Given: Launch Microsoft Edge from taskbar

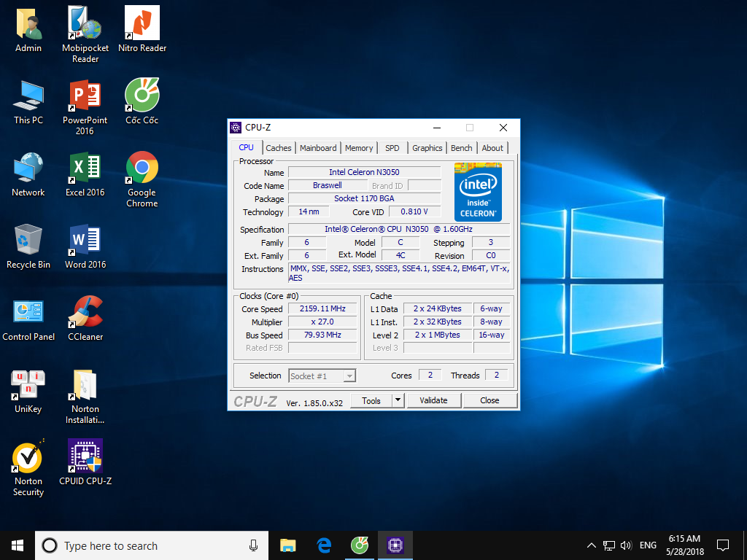Looking at the screenshot, I should point(324,545).
